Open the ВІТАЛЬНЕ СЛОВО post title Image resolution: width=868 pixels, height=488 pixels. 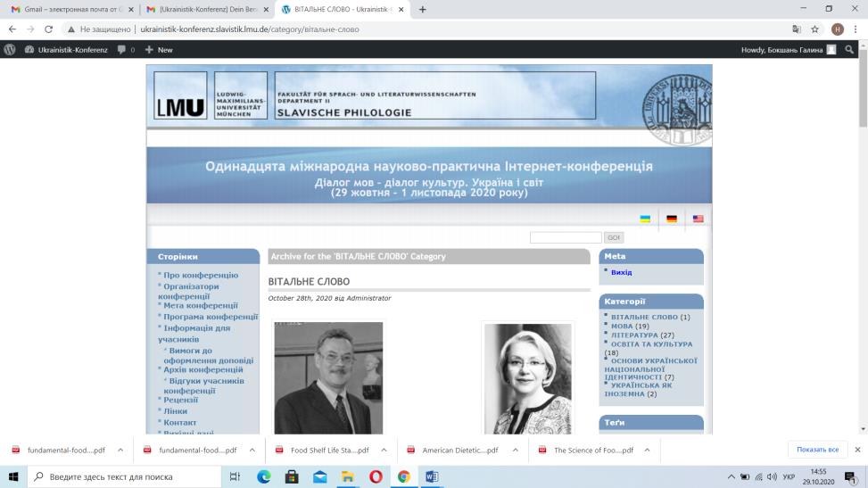[309, 282]
